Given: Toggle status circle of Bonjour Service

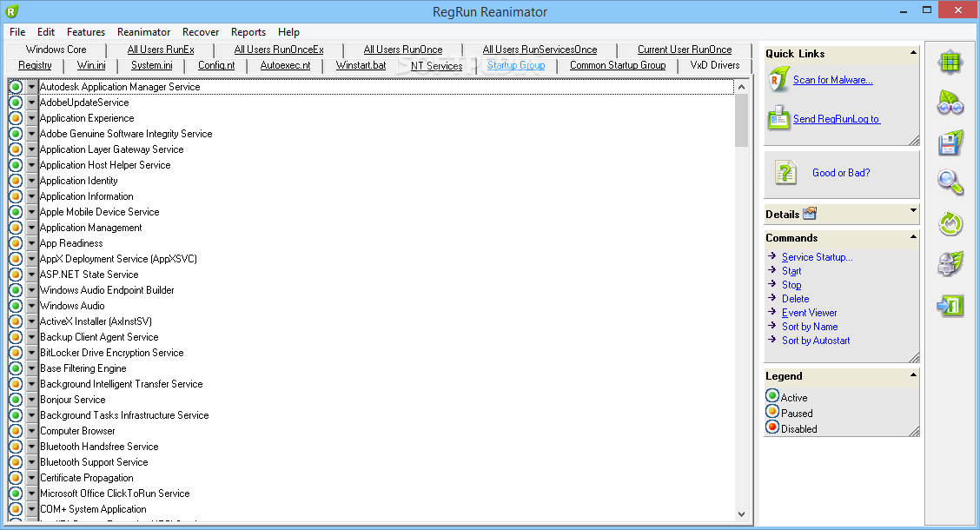Looking at the screenshot, I should (16, 400).
